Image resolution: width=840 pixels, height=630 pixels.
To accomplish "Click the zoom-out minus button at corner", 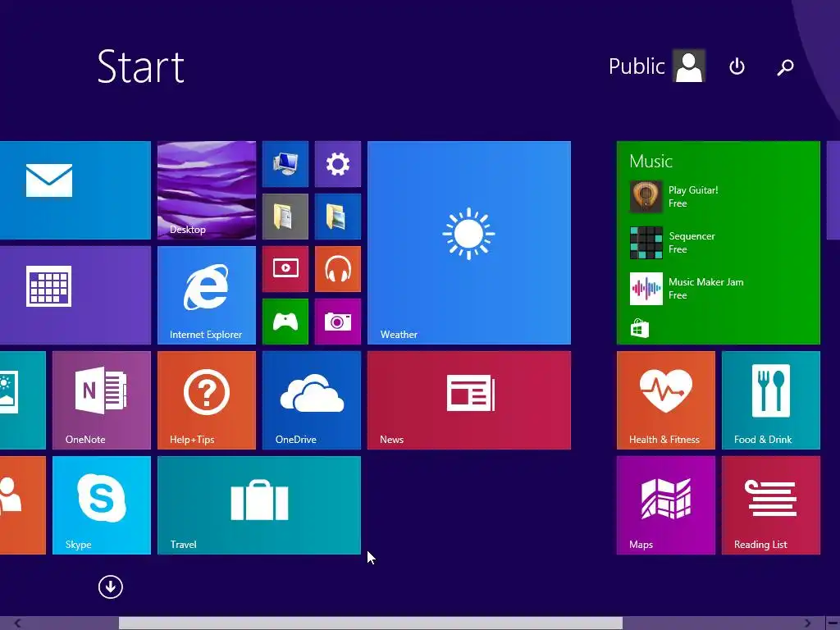I will [x=833, y=623].
